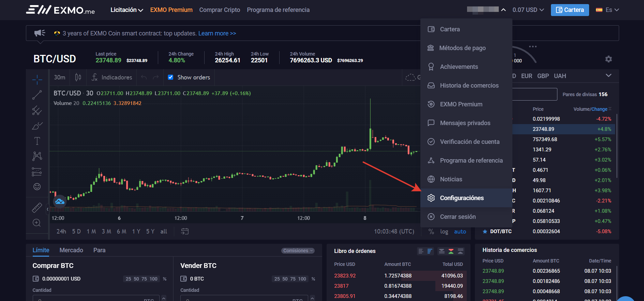Expand the currency filter chevron
The height and width of the screenshot is (301, 644).
coord(609,75)
